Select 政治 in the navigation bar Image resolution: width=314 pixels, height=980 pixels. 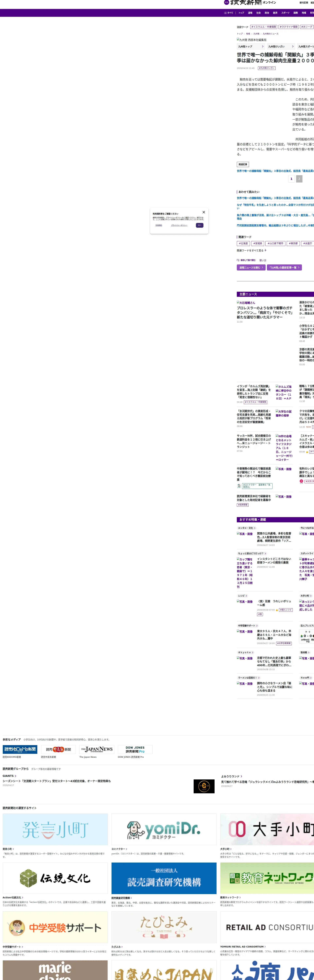click(x=267, y=13)
